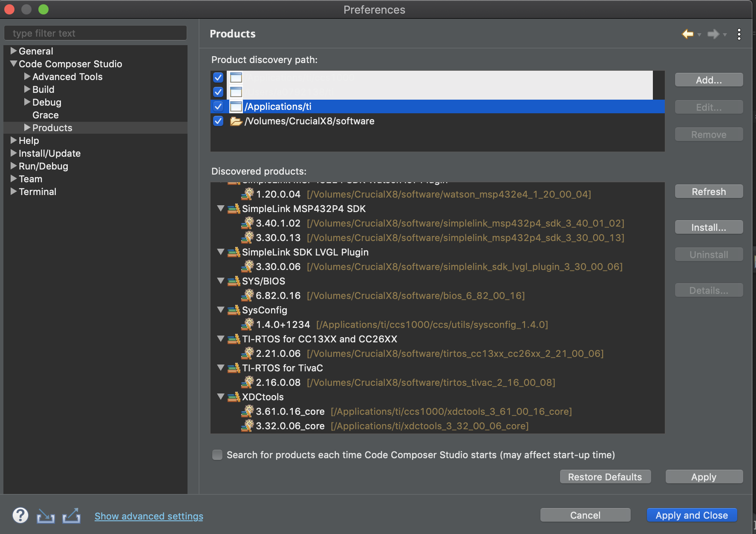Image resolution: width=756 pixels, height=534 pixels.
Task: Select the tirtos_tivac_2_16_00_08 path entry
Action: pyautogui.click(x=431, y=382)
